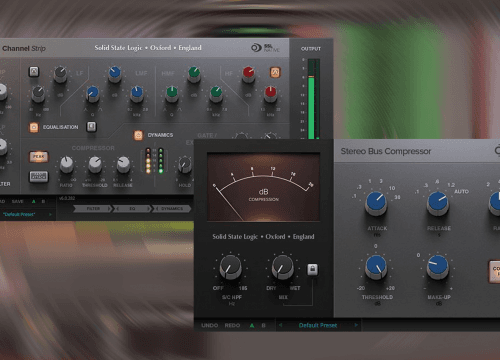Select B slot in Bus Compressor
Viewport: 500px width, 360px height.
point(263,325)
